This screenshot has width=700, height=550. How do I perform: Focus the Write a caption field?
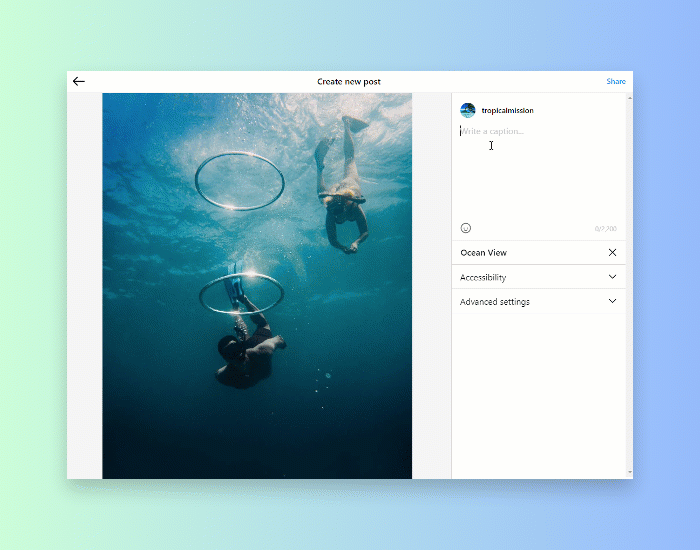tap(538, 172)
